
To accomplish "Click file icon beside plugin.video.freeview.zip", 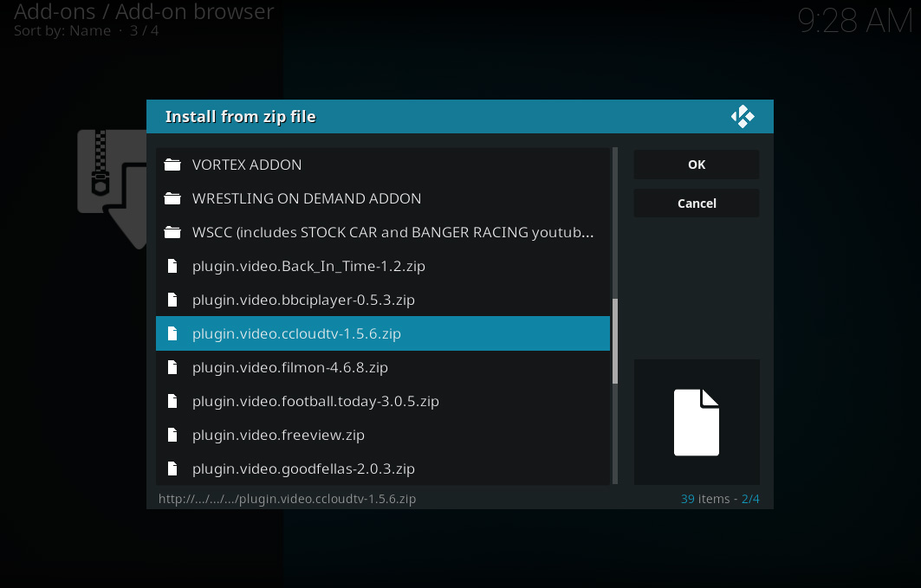I will pos(172,435).
